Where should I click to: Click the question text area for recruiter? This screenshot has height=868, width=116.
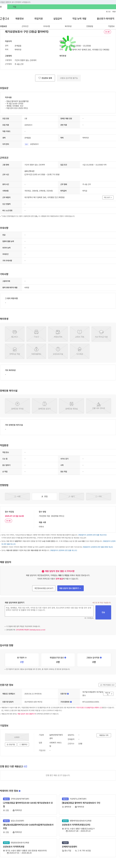click(49, 611)
